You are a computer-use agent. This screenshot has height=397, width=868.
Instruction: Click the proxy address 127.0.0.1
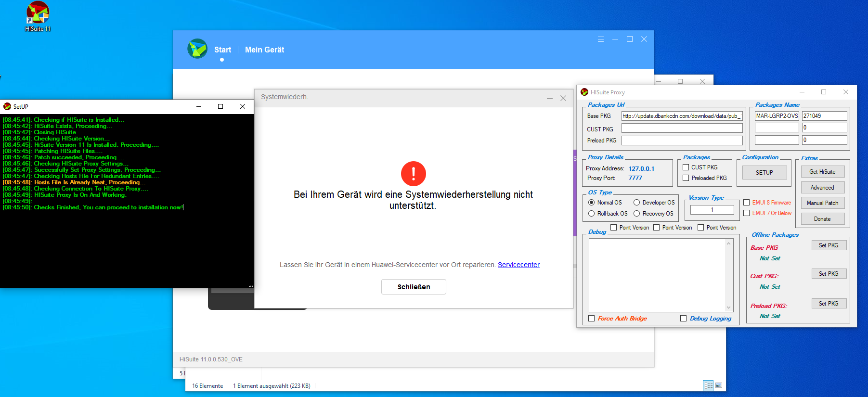click(641, 169)
